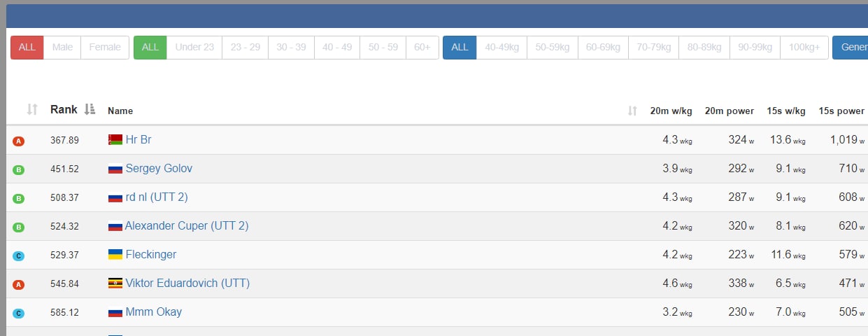The image size is (868, 336).
Task: Filter riders by Male
Action: click(x=62, y=48)
